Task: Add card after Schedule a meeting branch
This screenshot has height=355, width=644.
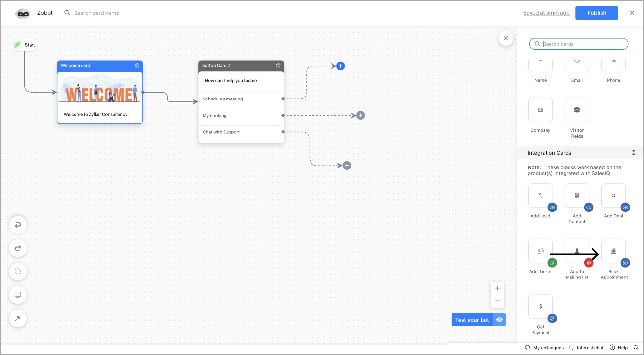Action: click(x=341, y=66)
